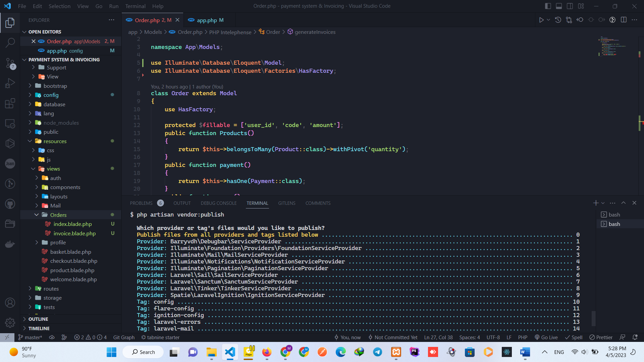Open checkout.blade.php file

tap(74, 261)
